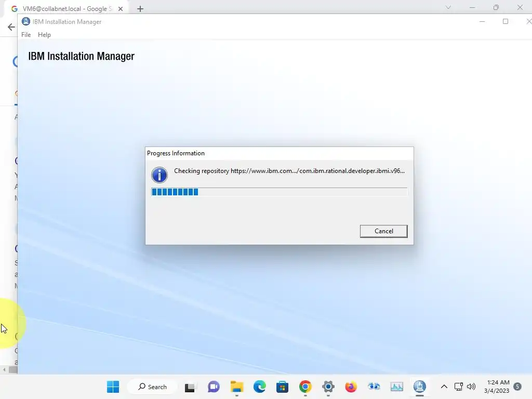Launch Microsoft Edge from taskbar

click(260, 387)
